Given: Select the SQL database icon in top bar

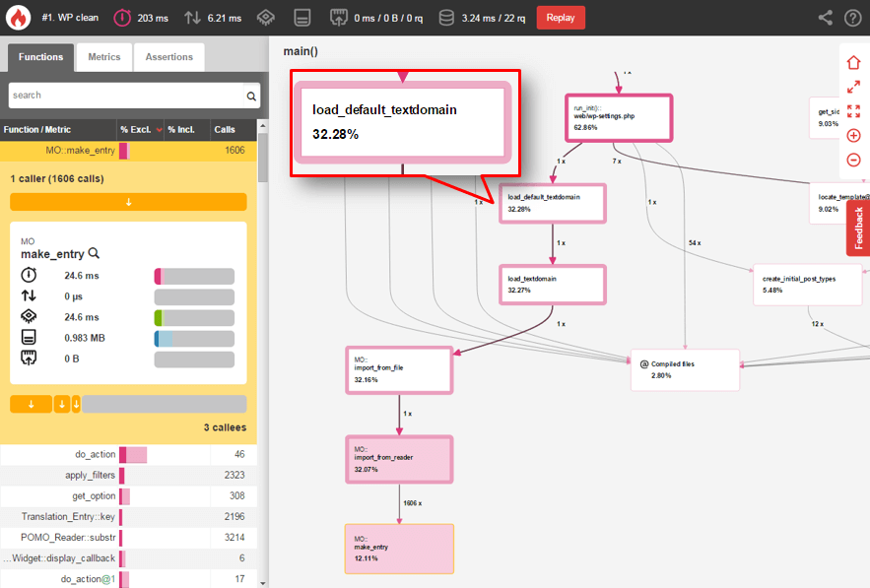Looking at the screenshot, I should [446, 18].
